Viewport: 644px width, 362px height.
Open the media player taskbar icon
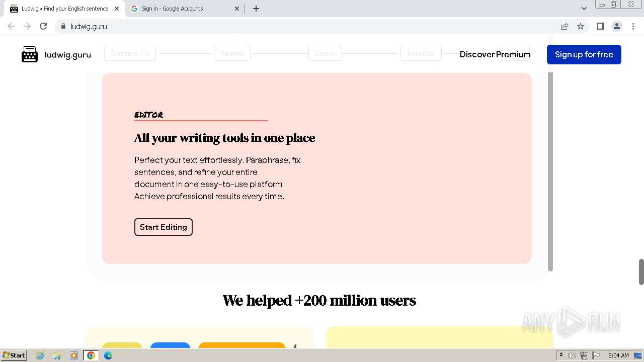pos(74,355)
